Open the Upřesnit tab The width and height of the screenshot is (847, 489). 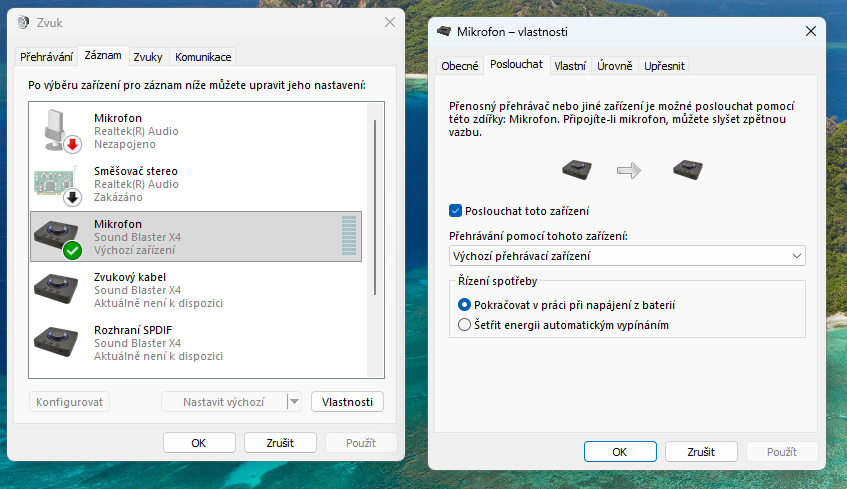[x=664, y=66]
